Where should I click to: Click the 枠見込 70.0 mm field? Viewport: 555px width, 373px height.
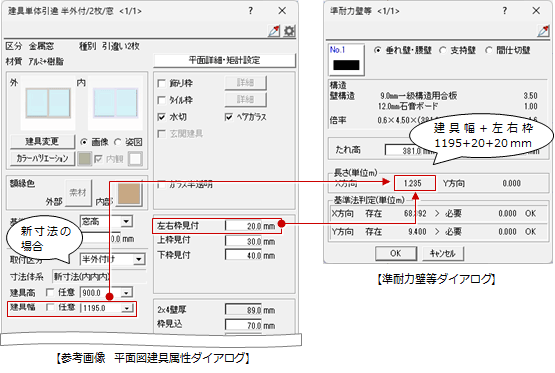coord(243,325)
